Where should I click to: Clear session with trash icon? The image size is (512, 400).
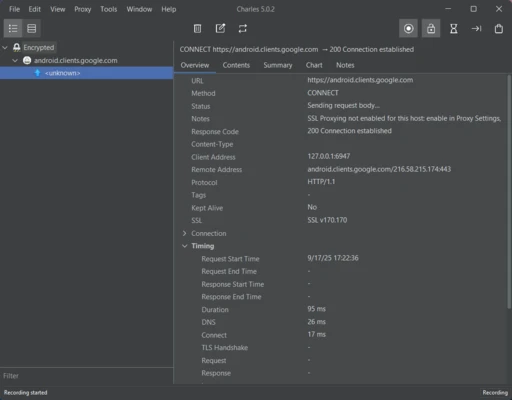click(197, 28)
